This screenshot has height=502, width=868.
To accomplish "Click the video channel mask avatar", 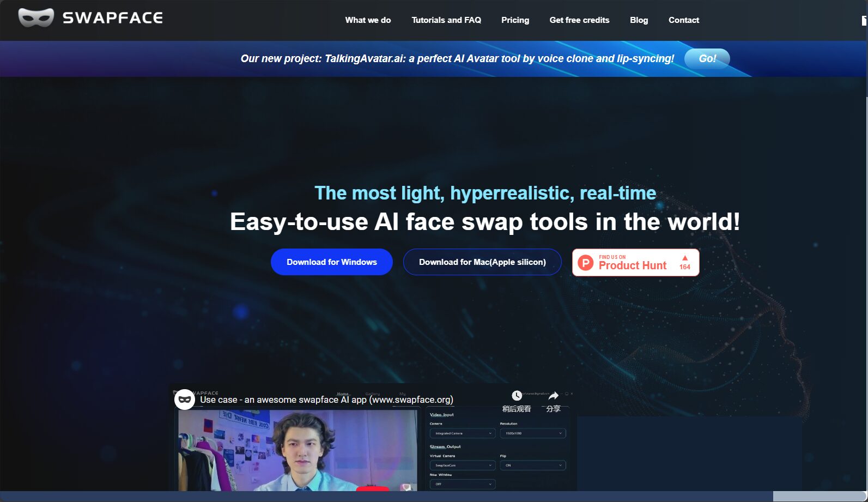I will (185, 400).
